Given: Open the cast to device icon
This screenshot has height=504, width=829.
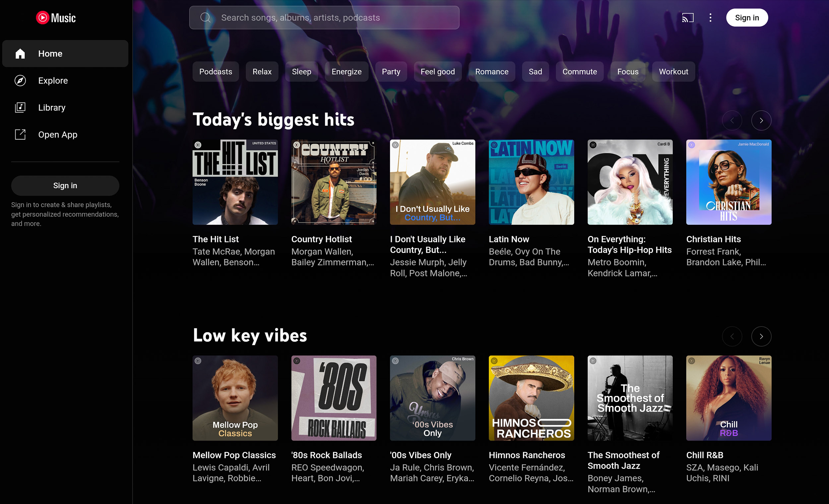Looking at the screenshot, I should pos(687,18).
